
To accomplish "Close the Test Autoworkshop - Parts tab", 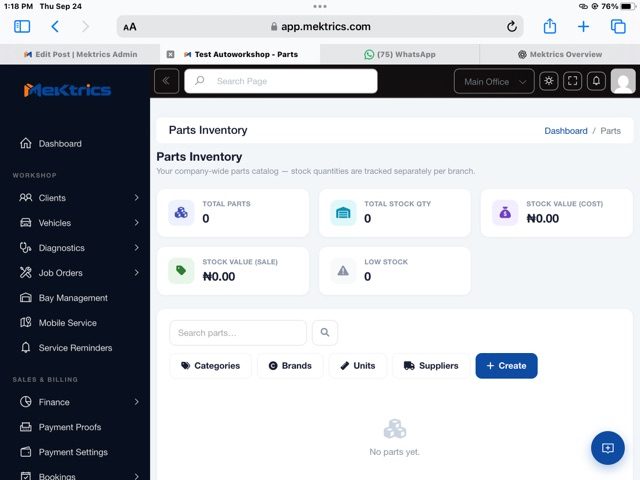I will (171, 54).
